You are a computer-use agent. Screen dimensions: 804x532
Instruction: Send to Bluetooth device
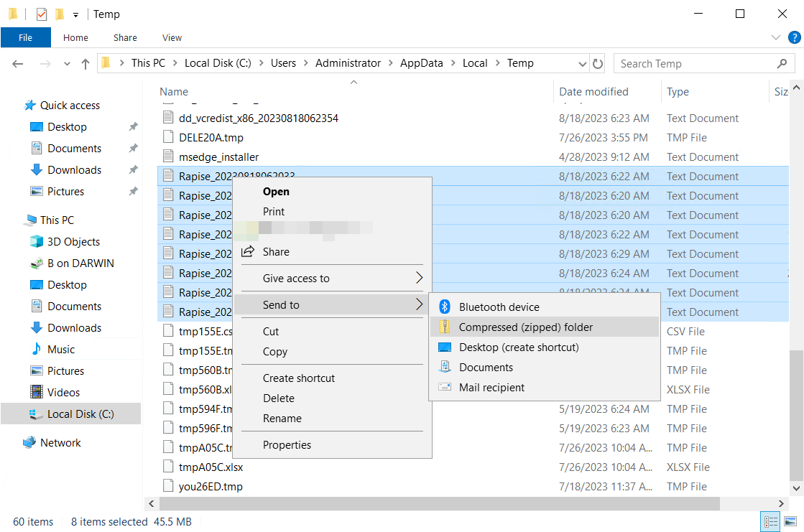click(545, 307)
